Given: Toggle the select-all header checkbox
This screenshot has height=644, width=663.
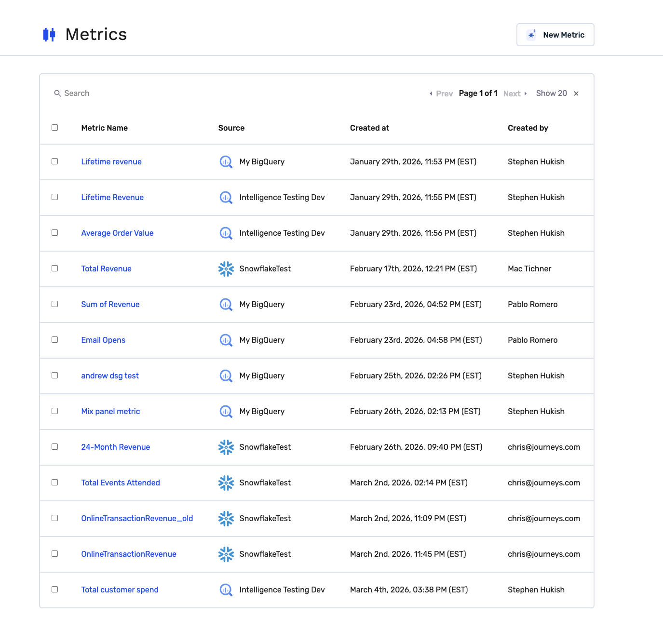Looking at the screenshot, I should coord(55,128).
